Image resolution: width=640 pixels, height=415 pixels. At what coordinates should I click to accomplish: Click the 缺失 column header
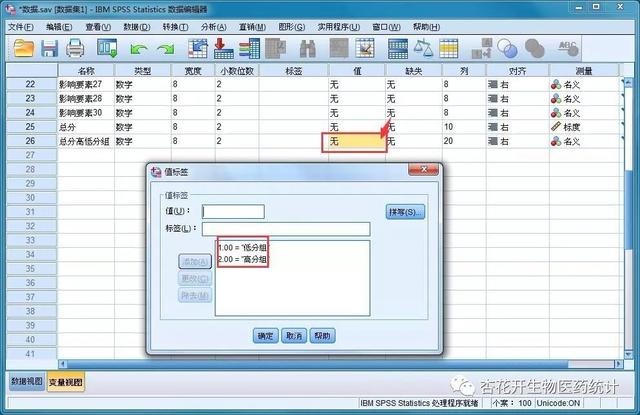[413, 71]
